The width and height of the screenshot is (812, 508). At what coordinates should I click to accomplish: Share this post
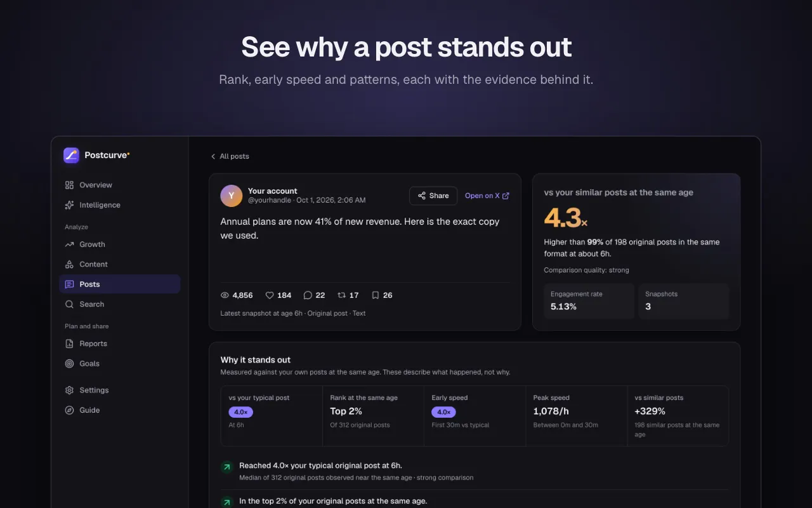point(433,196)
